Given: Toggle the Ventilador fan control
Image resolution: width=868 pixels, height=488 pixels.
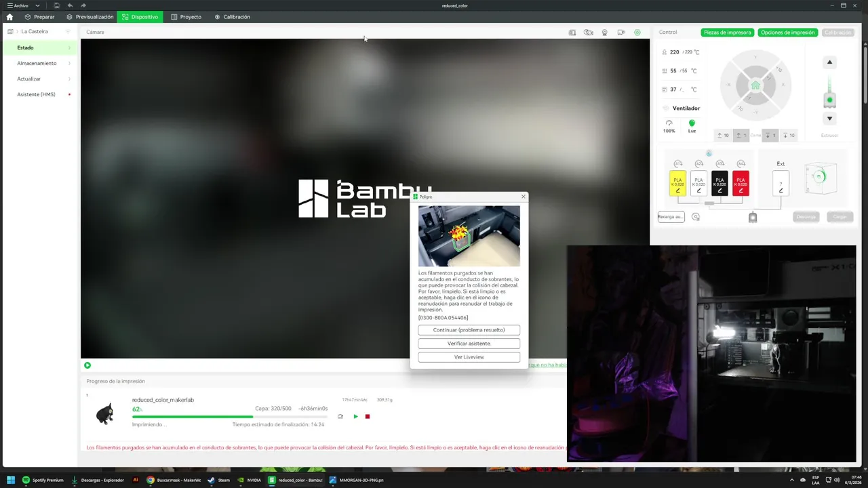Looking at the screenshot, I should tap(682, 108).
